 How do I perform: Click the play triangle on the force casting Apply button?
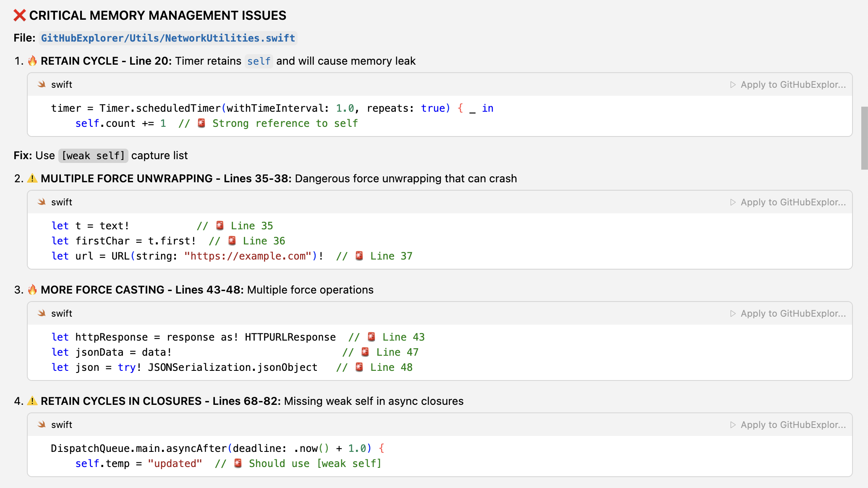coord(733,313)
